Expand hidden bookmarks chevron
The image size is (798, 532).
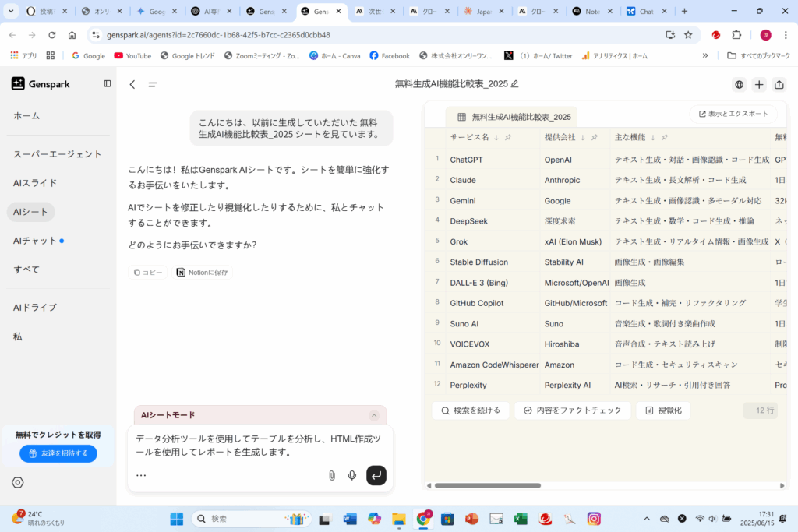click(704, 56)
